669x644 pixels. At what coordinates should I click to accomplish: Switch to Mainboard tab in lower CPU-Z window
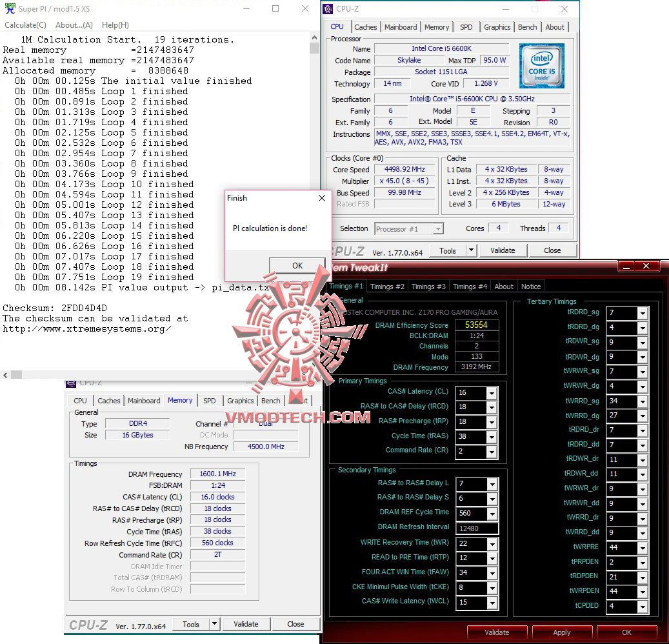coord(144,401)
